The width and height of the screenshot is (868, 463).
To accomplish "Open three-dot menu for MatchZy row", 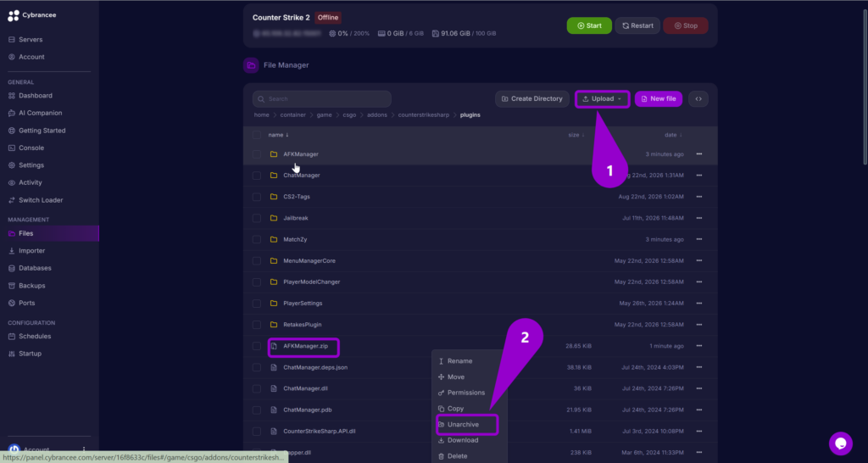I will click(699, 239).
